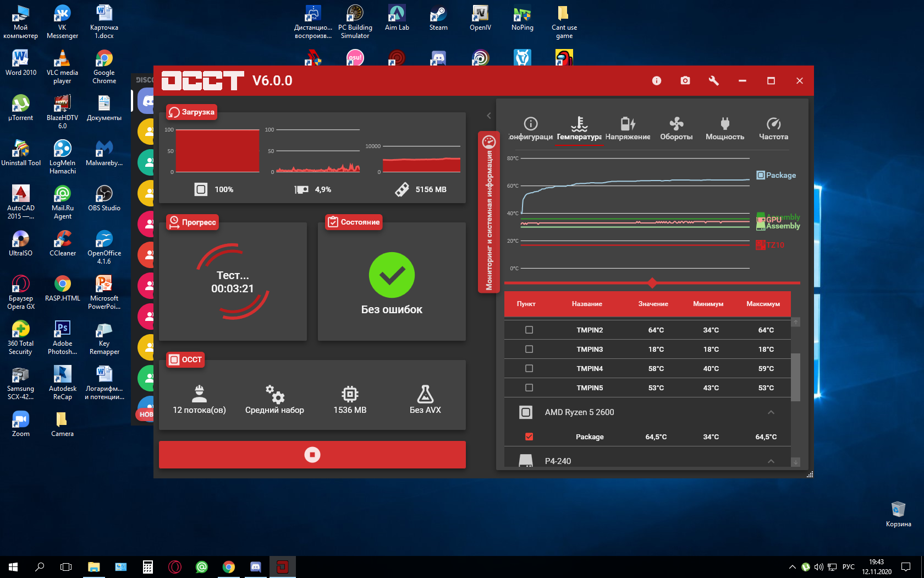Screen dimensions: 924x578
Task: Sort by the Минимум column header
Action: 708,304
